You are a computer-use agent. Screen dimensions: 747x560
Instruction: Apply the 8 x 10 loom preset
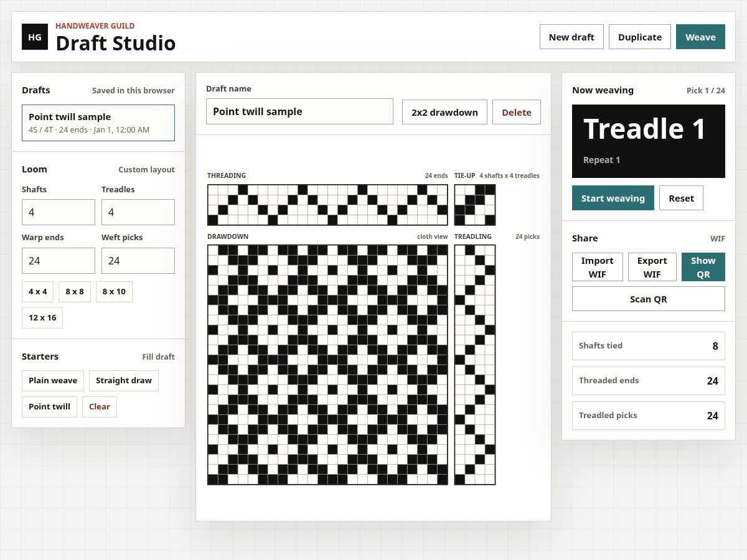coord(114,291)
